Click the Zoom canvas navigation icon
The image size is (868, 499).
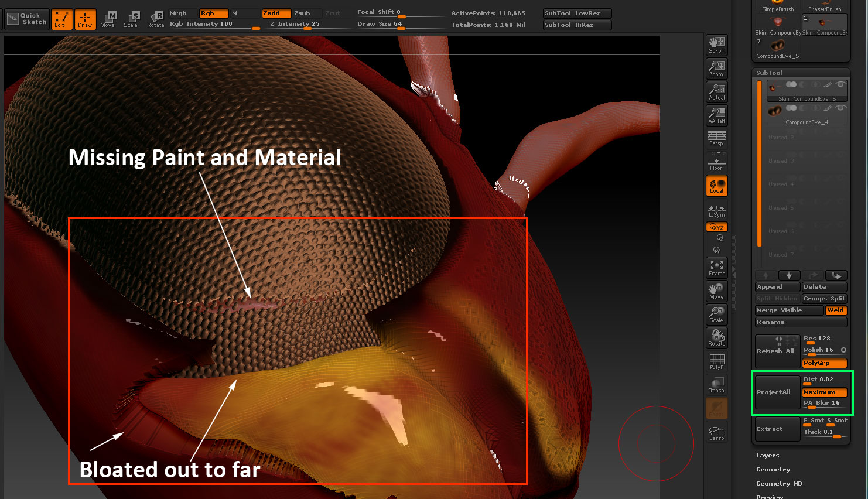point(717,69)
